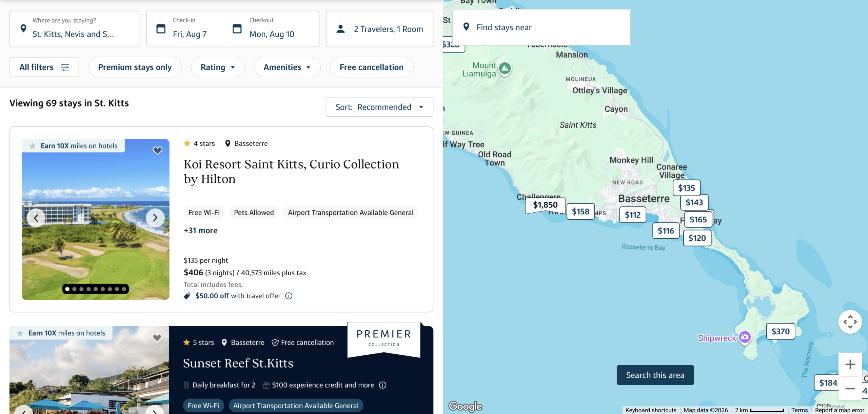This screenshot has height=414, width=868.
Task: Click the Premier Collection badge
Action: tap(384, 339)
